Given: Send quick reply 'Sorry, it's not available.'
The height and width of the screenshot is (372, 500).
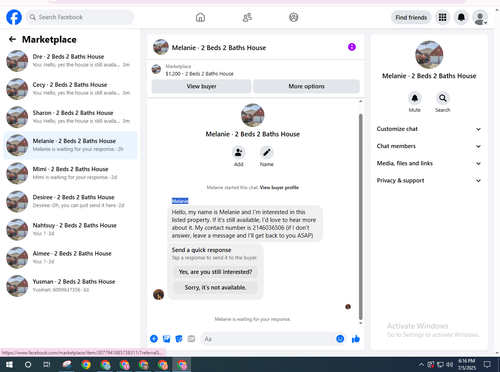Looking at the screenshot, I should point(215,287).
